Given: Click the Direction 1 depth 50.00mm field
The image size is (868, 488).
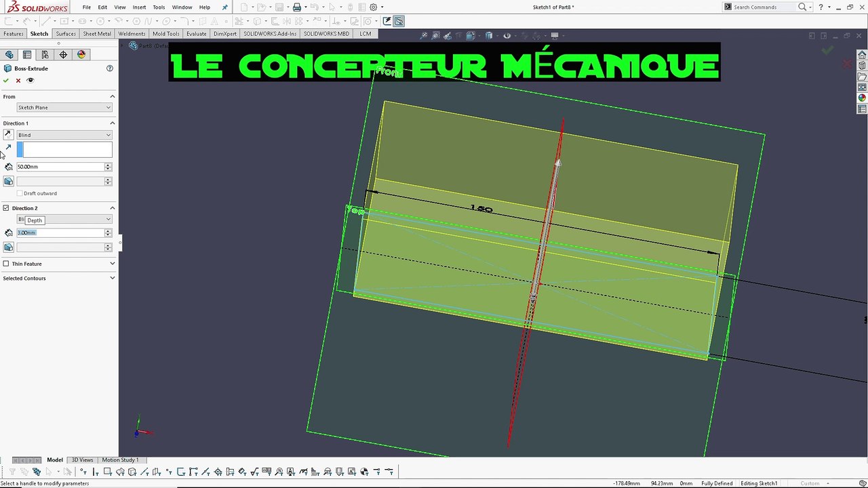Looking at the screenshot, I should coord(60,167).
